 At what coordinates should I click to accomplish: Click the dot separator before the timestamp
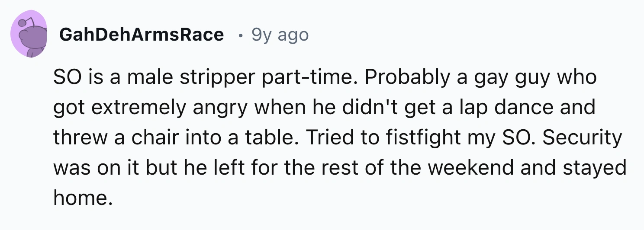point(238,35)
